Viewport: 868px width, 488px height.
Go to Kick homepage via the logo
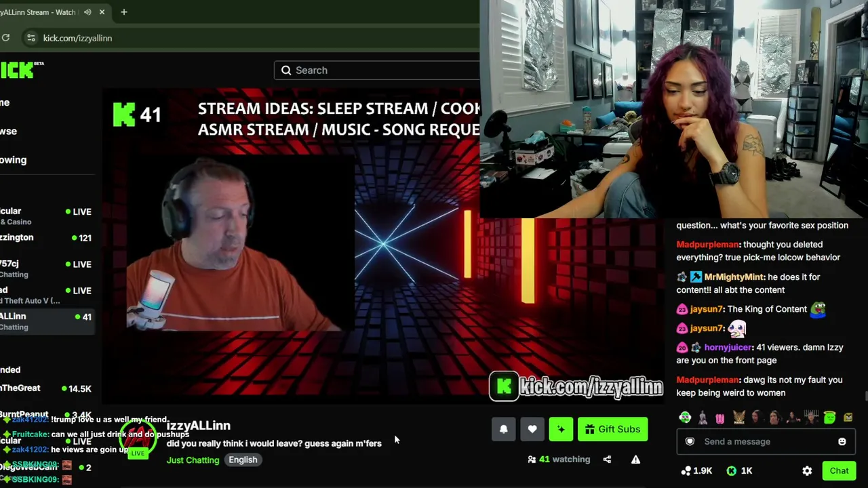(x=20, y=70)
